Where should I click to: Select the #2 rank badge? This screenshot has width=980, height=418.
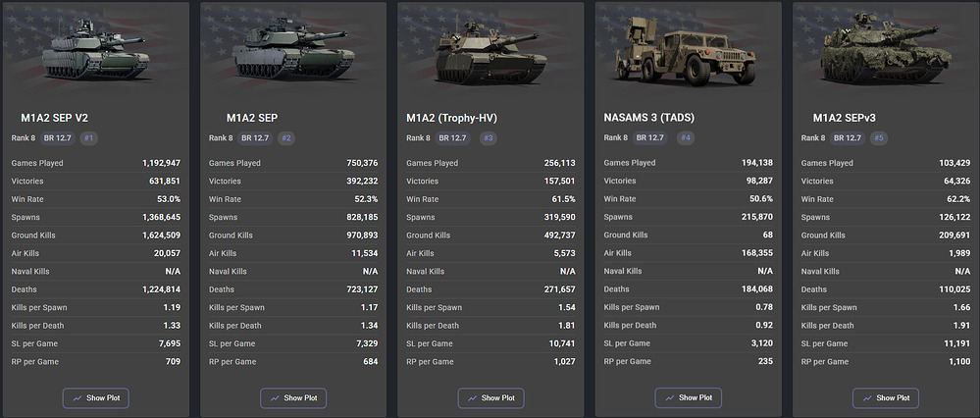point(285,138)
